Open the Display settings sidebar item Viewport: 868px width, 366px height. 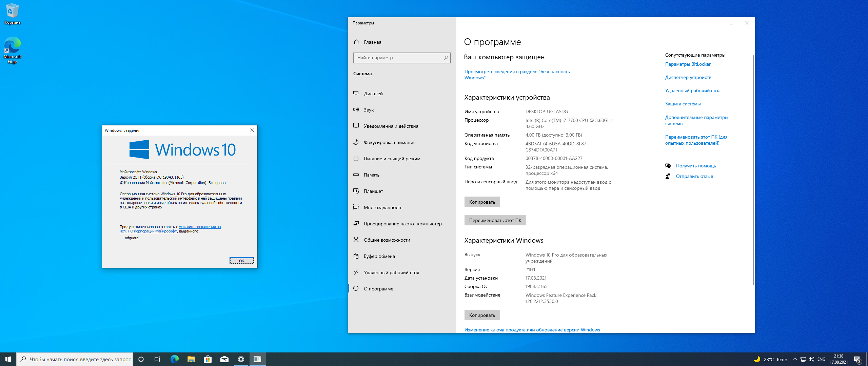pos(373,94)
